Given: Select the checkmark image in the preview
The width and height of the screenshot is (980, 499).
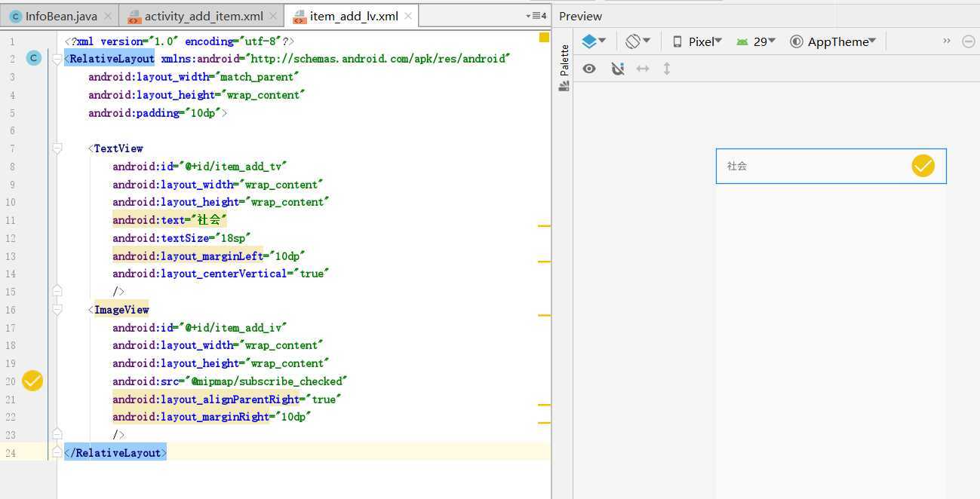Looking at the screenshot, I should click(923, 166).
